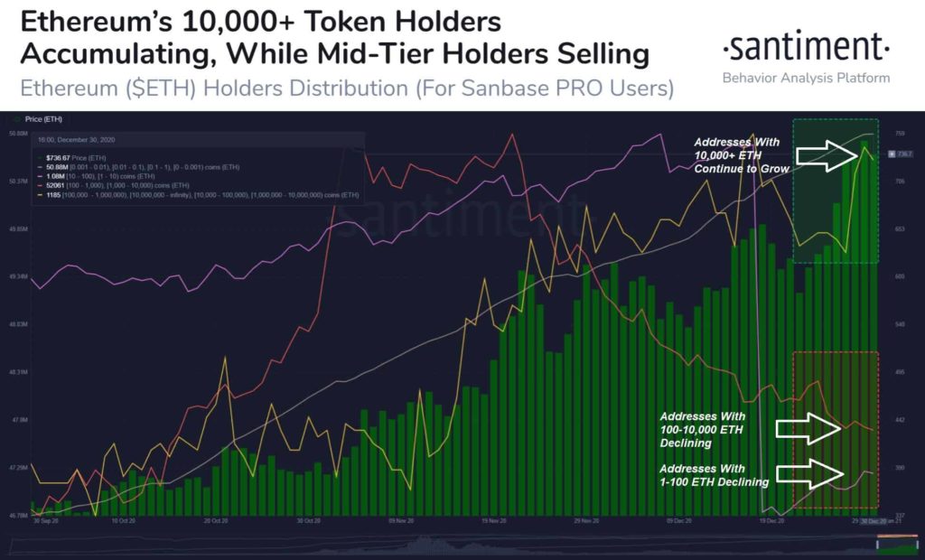925x560 pixels.
Task: Click the red marker beside 52061 coins
Action: pyautogui.click(x=40, y=185)
